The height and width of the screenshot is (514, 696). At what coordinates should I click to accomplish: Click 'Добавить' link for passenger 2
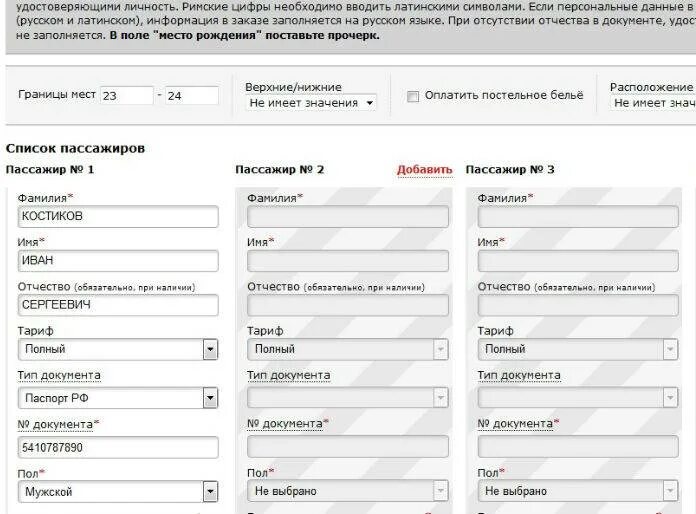(x=424, y=170)
